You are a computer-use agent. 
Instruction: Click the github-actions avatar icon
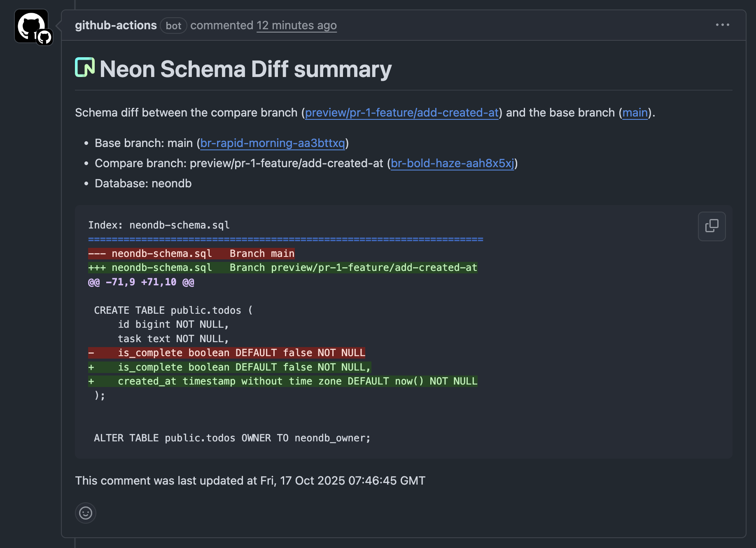(31, 26)
